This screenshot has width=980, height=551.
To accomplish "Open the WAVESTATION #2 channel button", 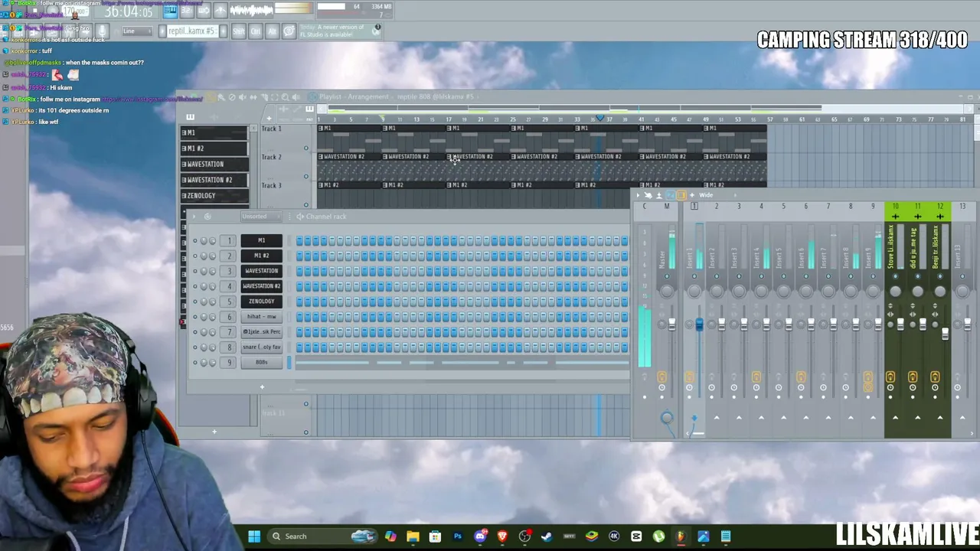I will coord(261,286).
